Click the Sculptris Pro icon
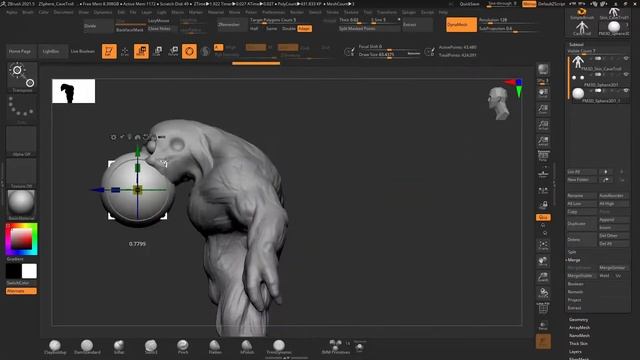Image resolution: width=640 pixels, height=360 pixels. [205, 51]
